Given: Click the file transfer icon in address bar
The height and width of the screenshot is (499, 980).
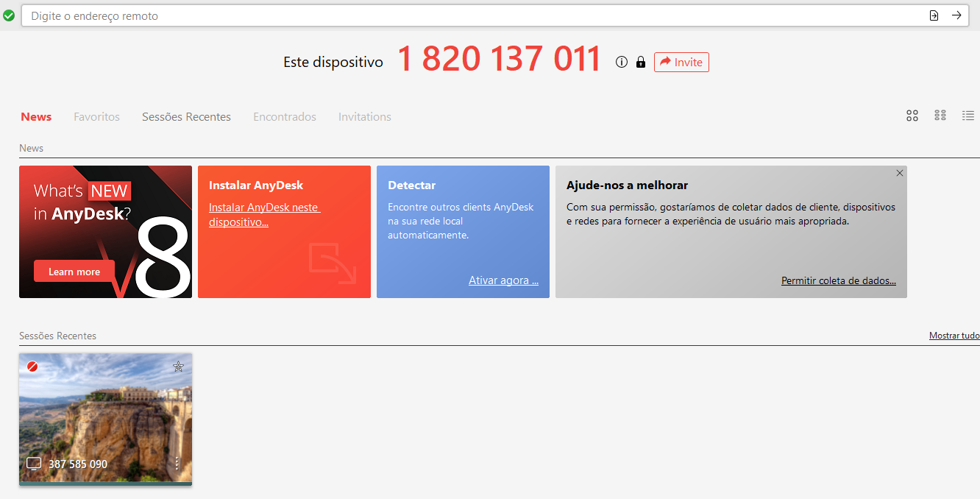Looking at the screenshot, I should click(x=934, y=15).
